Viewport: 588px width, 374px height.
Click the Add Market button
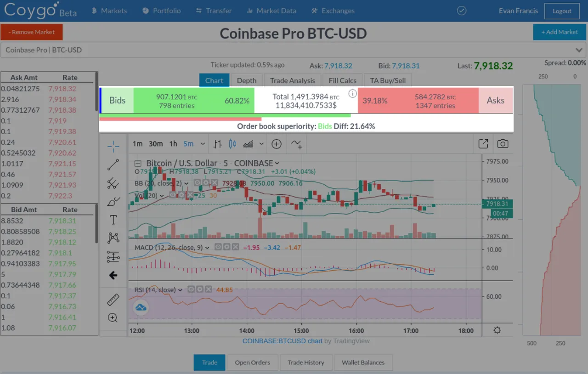click(x=560, y=32)
